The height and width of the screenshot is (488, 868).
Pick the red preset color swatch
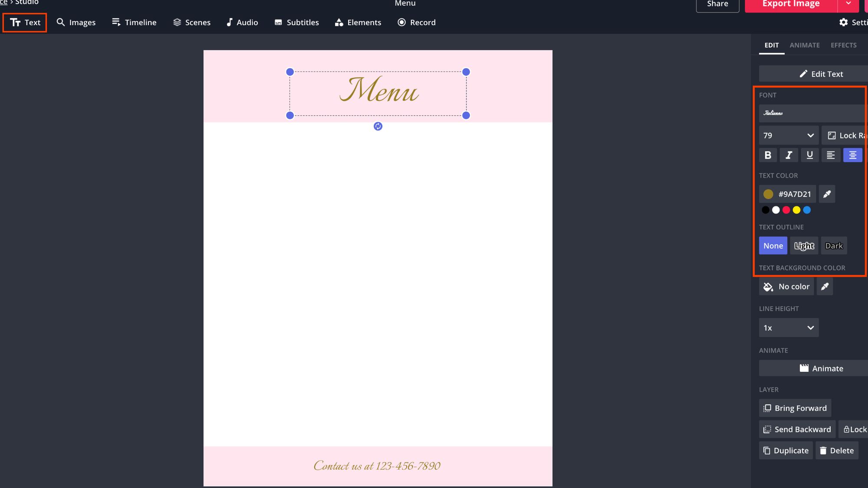tap(786, 210)
